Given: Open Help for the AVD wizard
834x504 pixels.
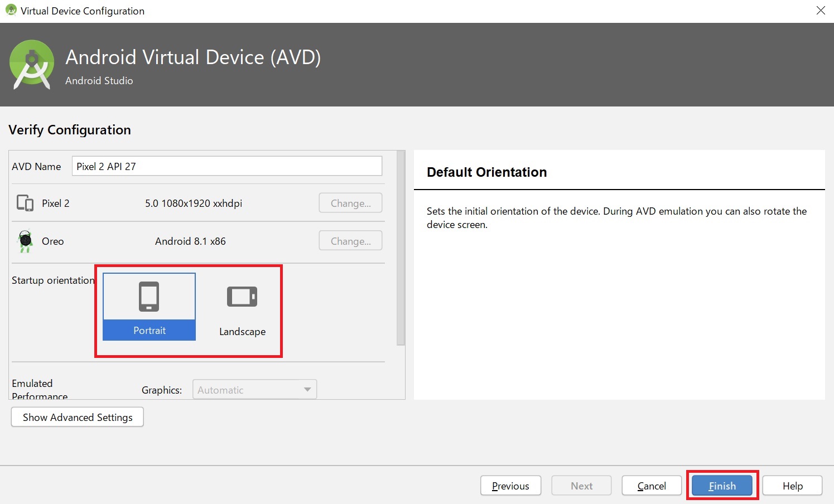Looking at the screenshot, I should pos(792,486).
